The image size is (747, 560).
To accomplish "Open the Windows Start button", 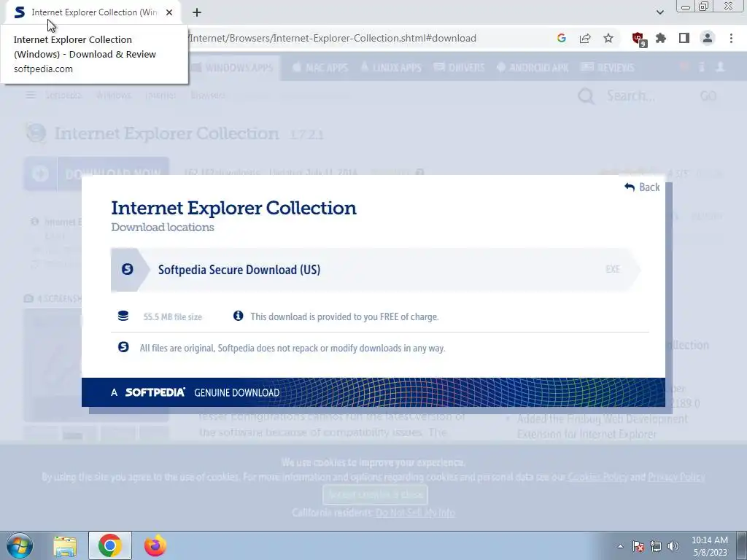I will pyautogui.click(x=20, y=545).
